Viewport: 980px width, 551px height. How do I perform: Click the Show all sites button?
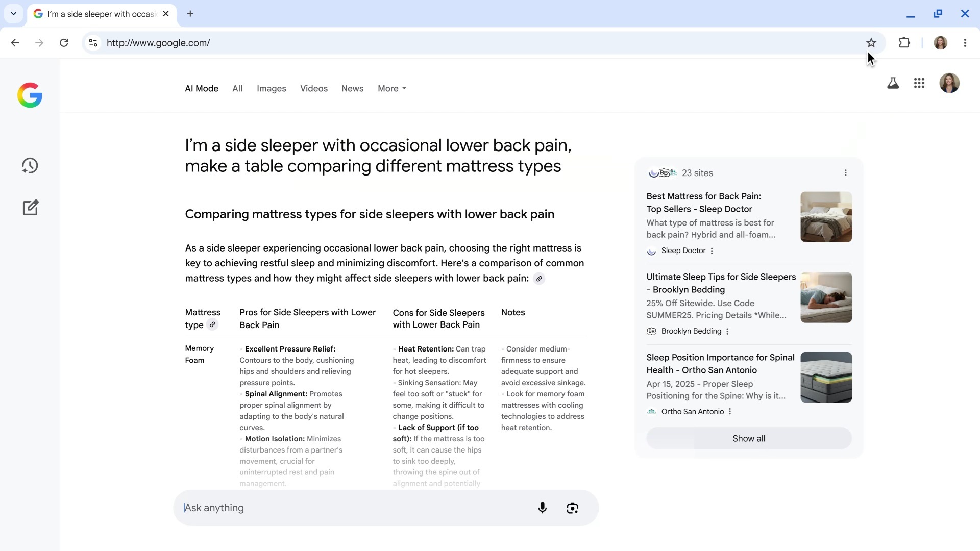pyautogui.click(x=749, y=439)
